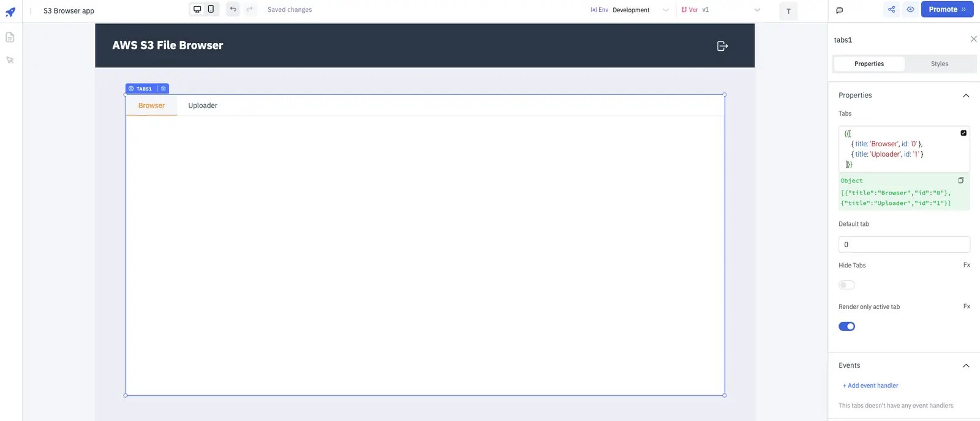The width and height of the screenshot is (980, 421).
Task: Click the user avatar T
Action: click(788, 11)
